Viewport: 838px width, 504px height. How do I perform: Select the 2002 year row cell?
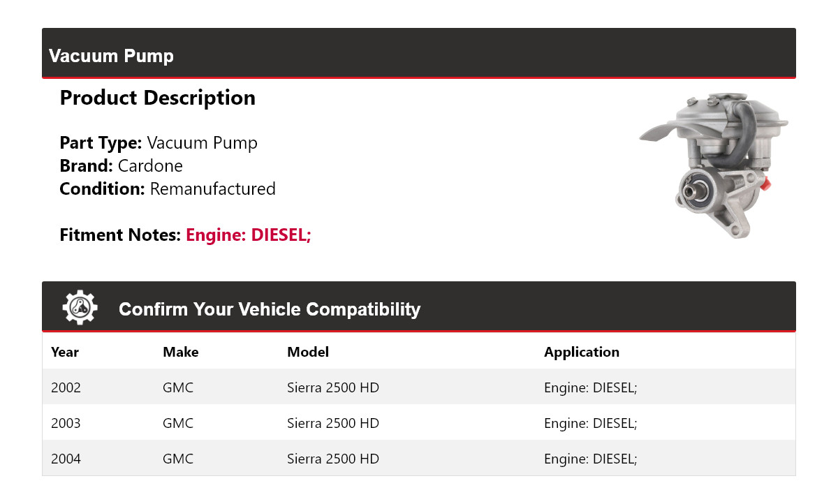click(x=66, y=387)
